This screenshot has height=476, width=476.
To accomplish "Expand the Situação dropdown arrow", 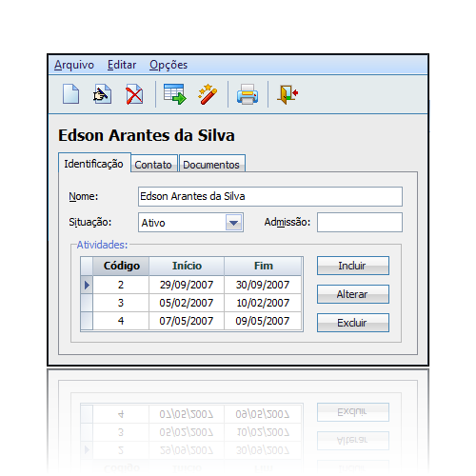I will coord(234,223).
